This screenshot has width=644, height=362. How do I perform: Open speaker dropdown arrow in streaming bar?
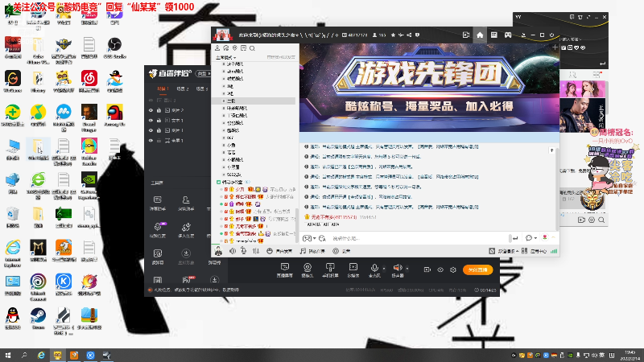click(x=407, y=269)
